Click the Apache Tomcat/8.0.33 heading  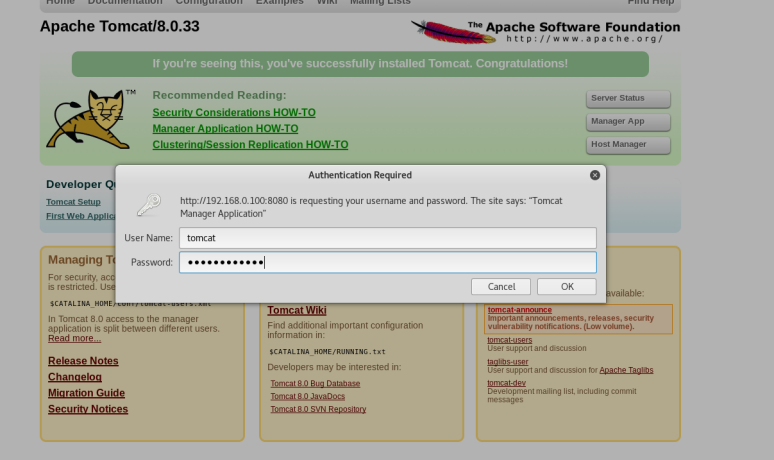coord(119,26)
